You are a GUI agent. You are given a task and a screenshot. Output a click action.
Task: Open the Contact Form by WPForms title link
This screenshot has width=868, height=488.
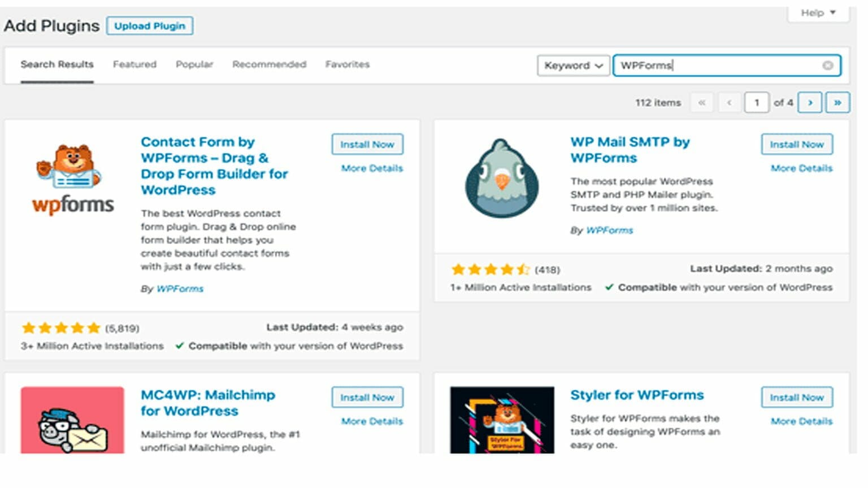pos(214,166)
